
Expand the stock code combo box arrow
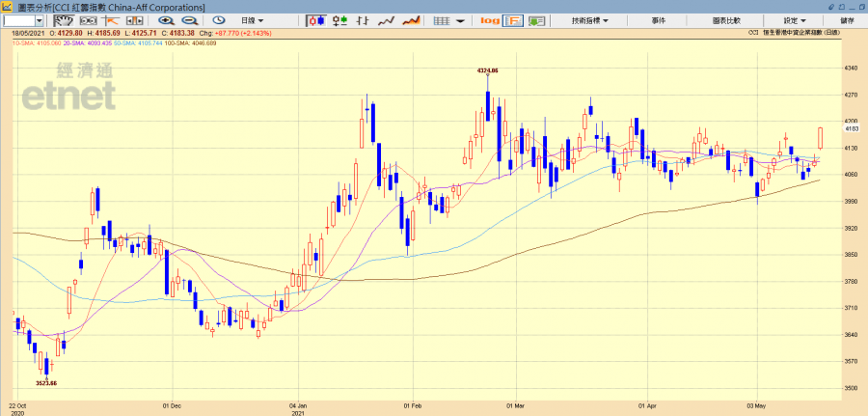[x=39, y=20]
